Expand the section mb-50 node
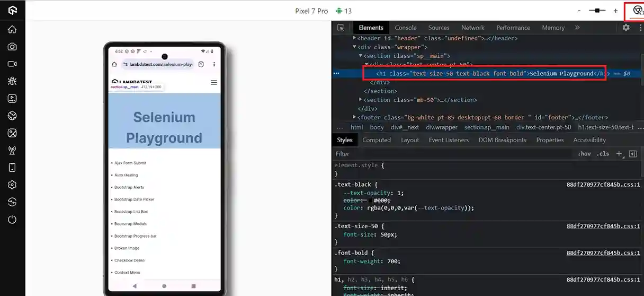 (x=361, y=100)
